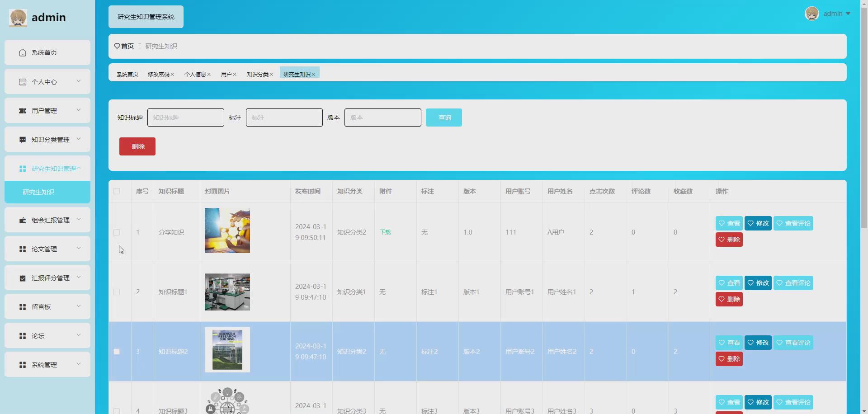The width and height of the screenshot is (868, 414).
Task: Switch to the 个人信息 tab
Action: coord(195,75)
